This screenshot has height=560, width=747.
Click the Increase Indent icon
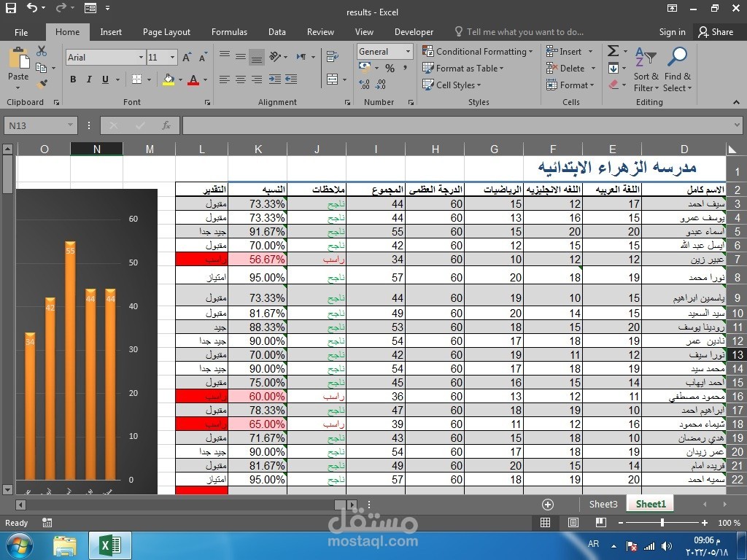[292, 79]
